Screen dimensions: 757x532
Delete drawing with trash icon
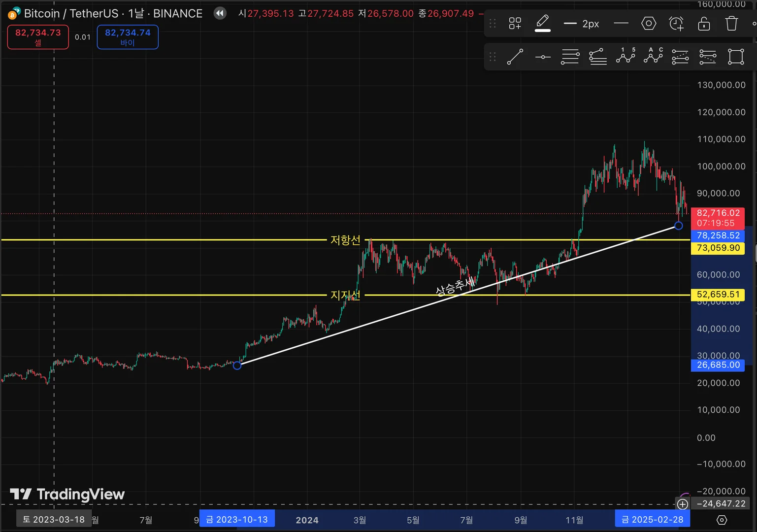click(x=731, y=23)
